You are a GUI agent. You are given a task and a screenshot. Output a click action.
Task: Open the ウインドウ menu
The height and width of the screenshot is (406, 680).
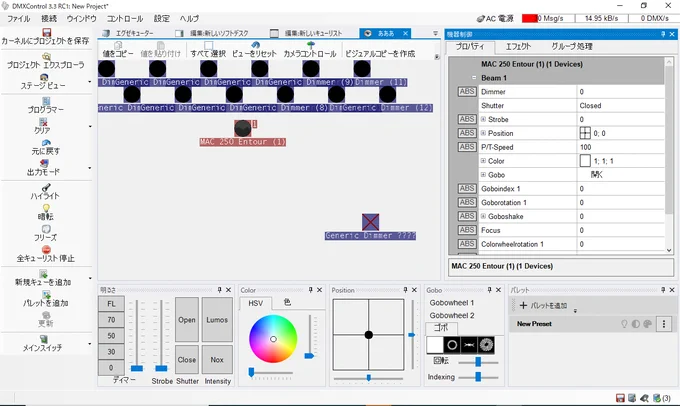point(82,19)
